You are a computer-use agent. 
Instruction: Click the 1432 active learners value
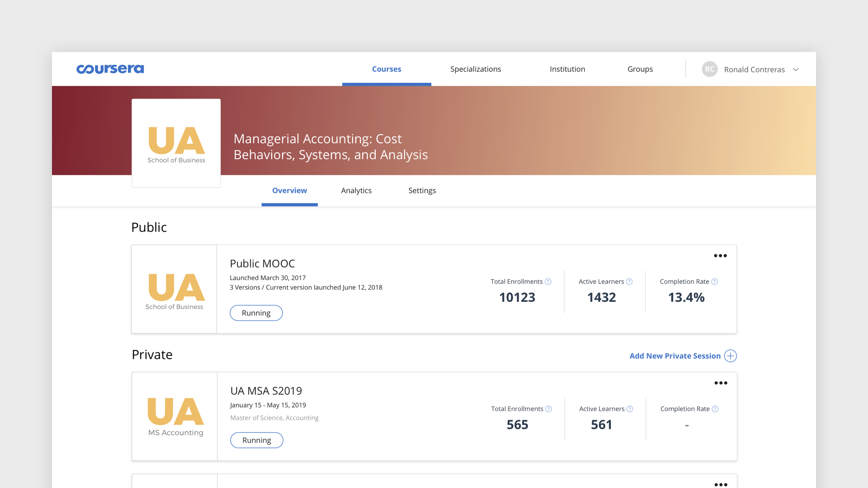click(602, 297)
